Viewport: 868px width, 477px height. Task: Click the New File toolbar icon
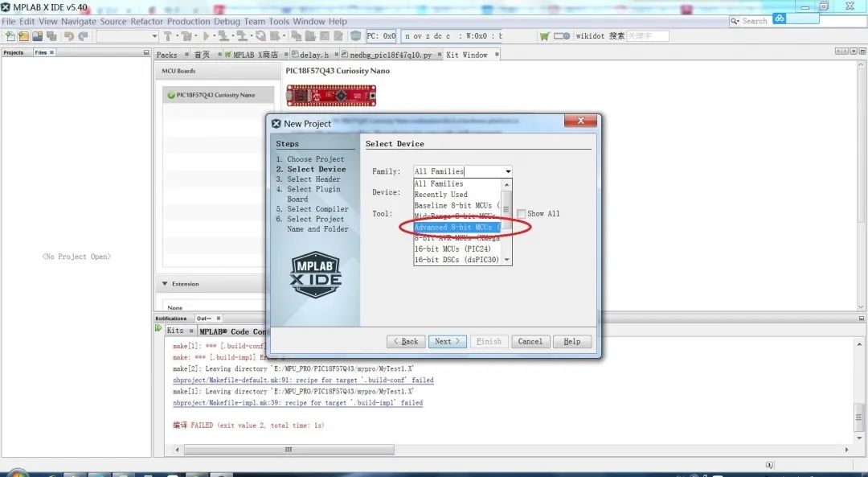click(10, 36)
